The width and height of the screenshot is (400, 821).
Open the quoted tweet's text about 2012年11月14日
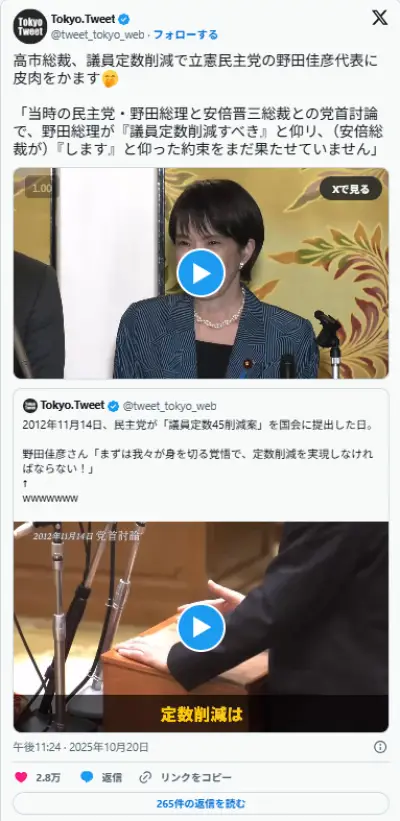[198, 461]
